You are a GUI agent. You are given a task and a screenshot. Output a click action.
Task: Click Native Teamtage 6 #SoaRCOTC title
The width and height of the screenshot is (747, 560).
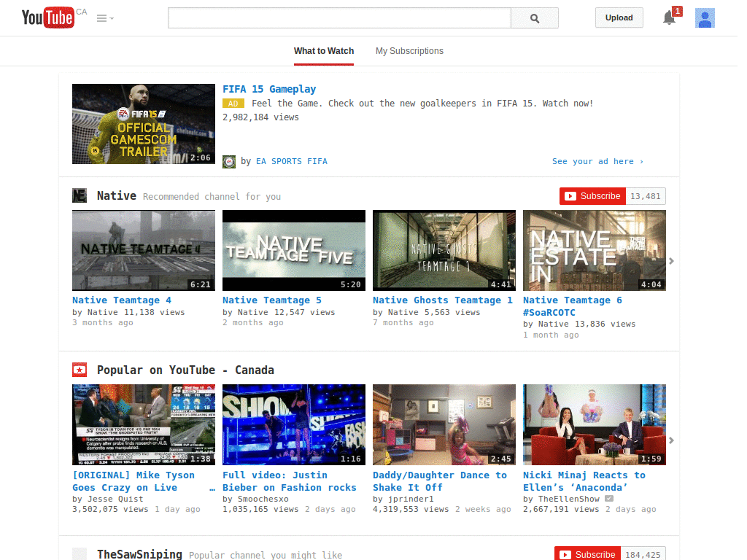pyautogui.click(x=573, y=306)
